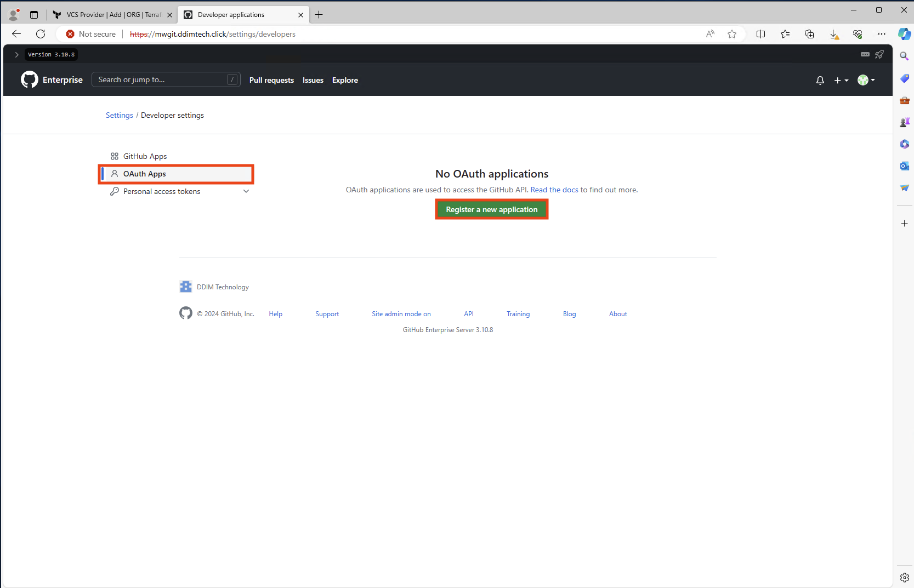Image resolution: width=914 pixels, height=588 pixels.
Task: Click the slash shortcut hint in search
Action: point(232,79)
